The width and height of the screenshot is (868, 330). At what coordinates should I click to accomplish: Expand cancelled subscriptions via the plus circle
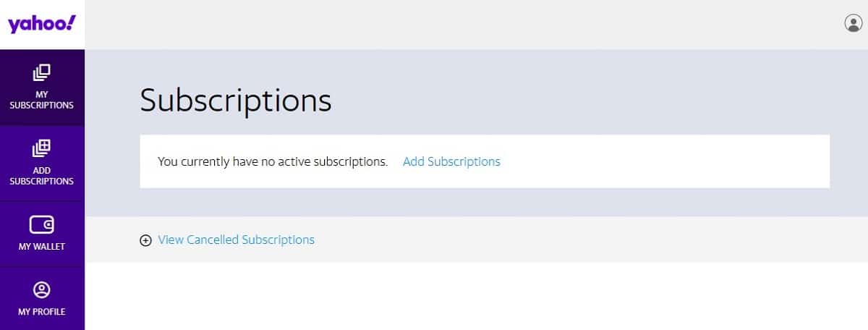pyautogui.click(x=145, y=240)
